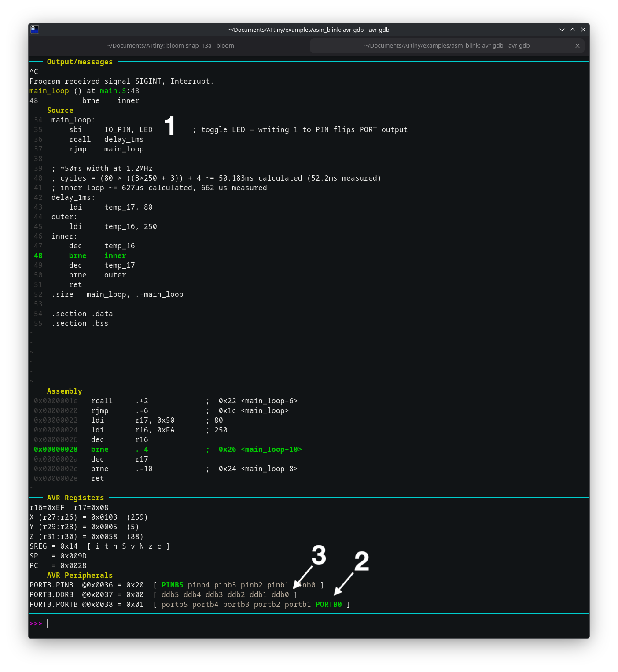The width and height of the screenshot is (618, 672).
Task: Click the Assembly section header
Action: 65,391
